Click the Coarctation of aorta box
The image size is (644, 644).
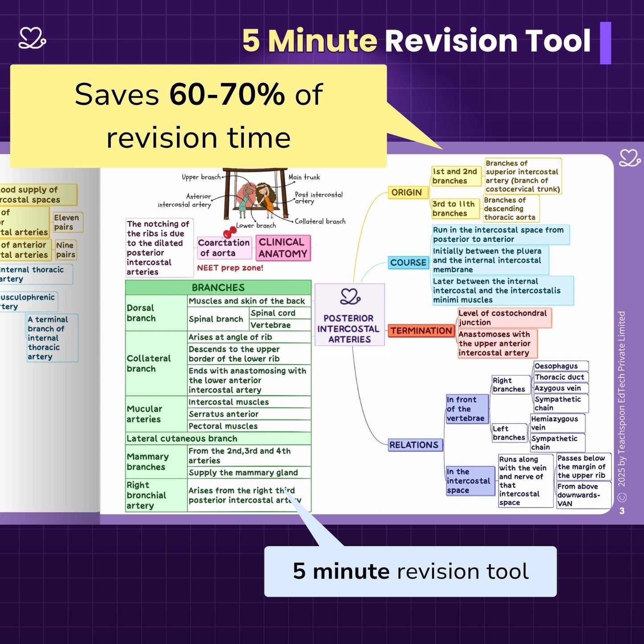[224, 248]
